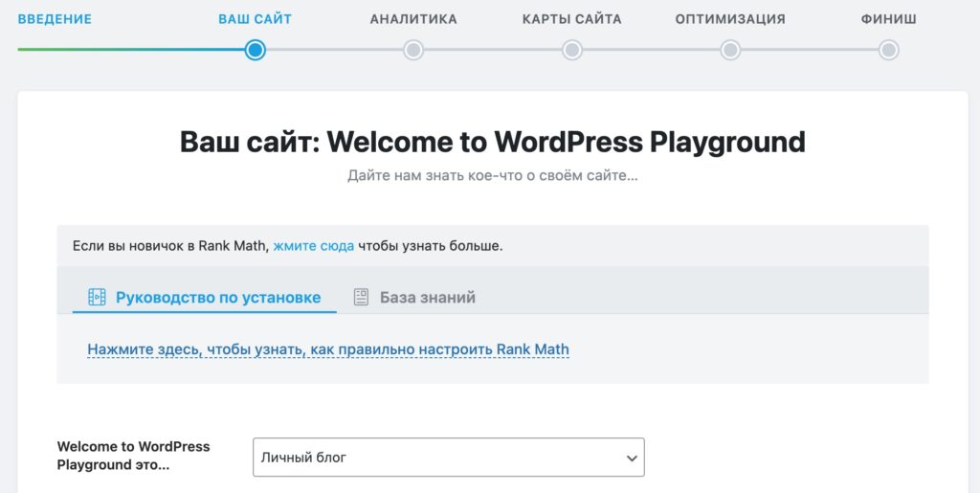Screen dimensions: 980x493
Task: Select the ВАШ САЙТ step label
Action: coord(255,19)
